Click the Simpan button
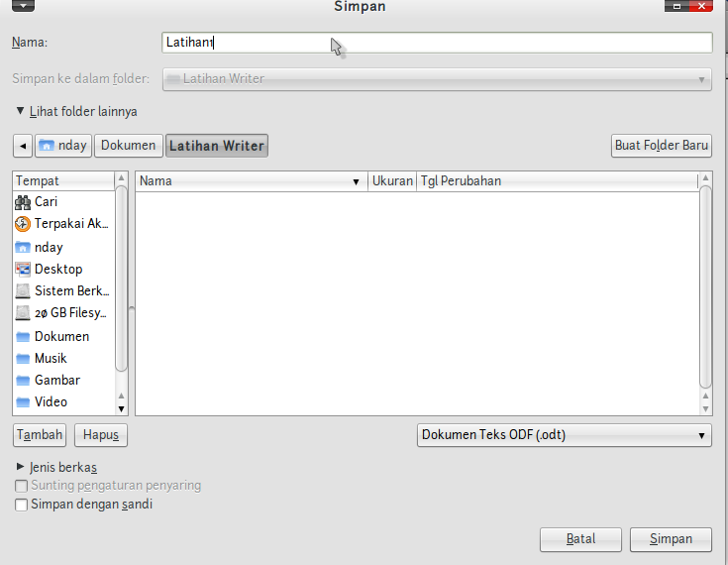 click(671, 539)
